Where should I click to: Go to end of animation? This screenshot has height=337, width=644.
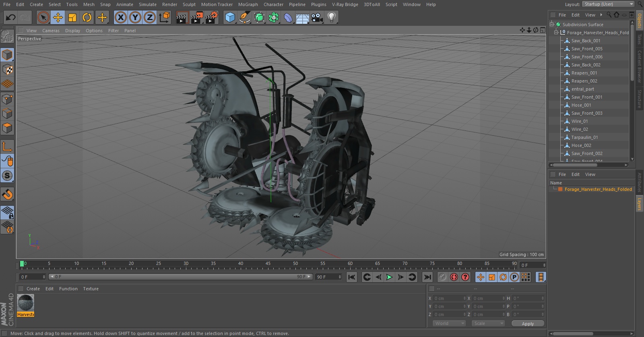coord(427,277)
